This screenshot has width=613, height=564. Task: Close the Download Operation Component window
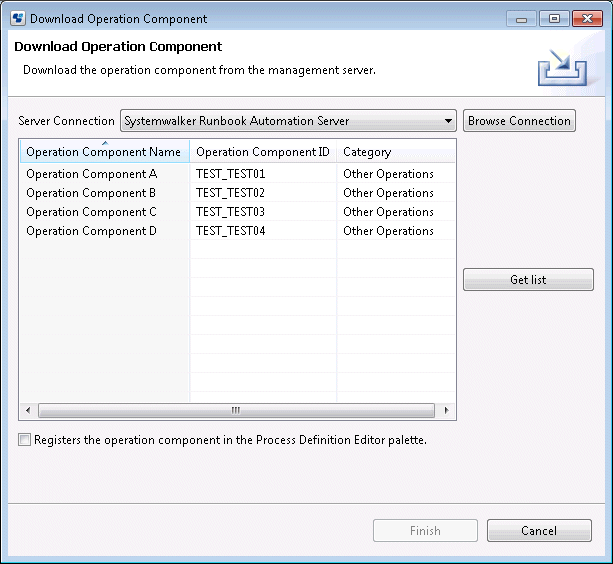tap(587, 19)
